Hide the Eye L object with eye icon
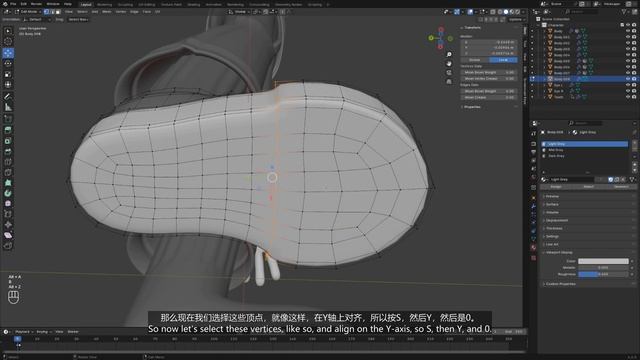This screenshot has width=640, height=360. tap(628, 85)
